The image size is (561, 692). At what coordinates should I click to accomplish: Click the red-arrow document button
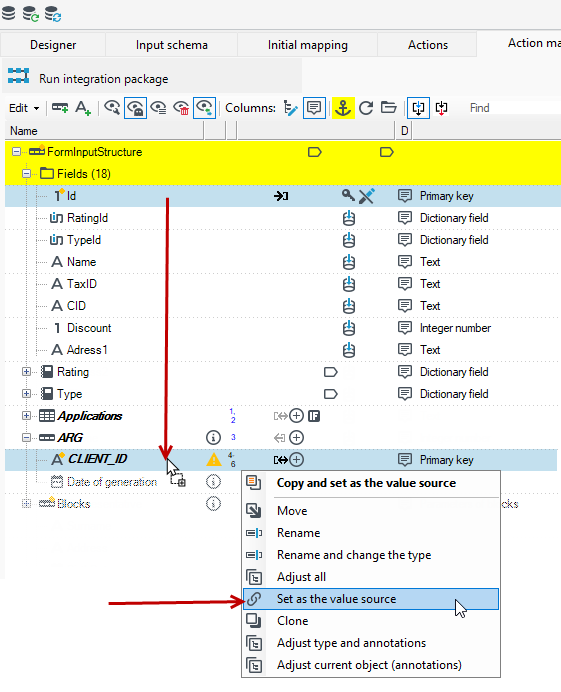click(441, 108)
